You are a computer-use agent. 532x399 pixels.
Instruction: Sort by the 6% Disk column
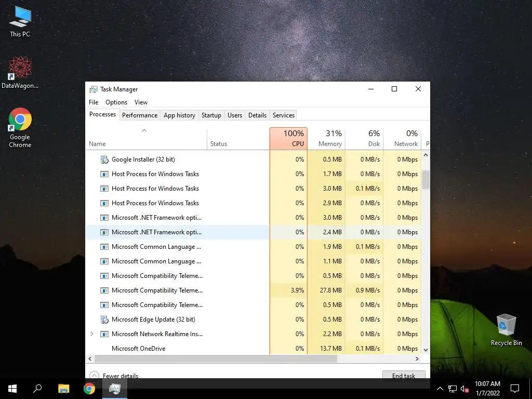tap(364, 139)
